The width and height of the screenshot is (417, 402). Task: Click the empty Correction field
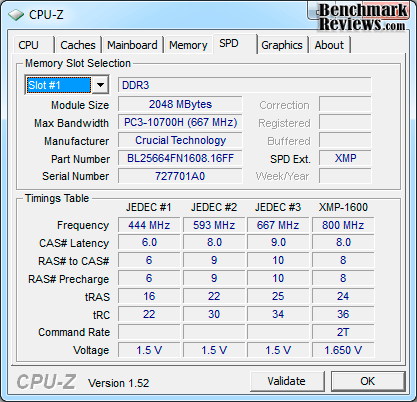[345, 104]
